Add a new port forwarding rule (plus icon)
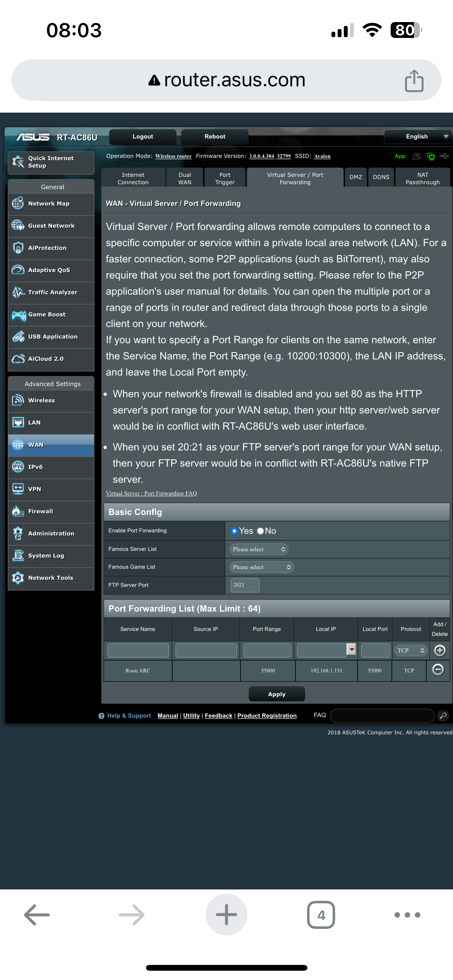This screenshot has height=980, width=453. pos(440,650)
